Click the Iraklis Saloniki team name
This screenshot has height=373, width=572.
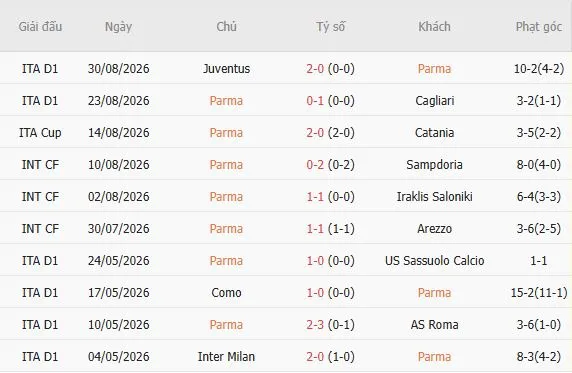click(434, 197)
